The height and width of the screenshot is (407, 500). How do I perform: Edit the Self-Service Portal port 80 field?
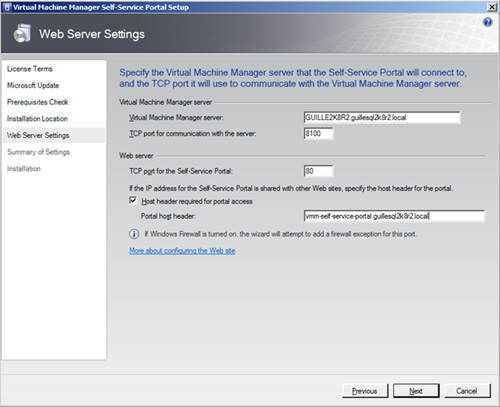318,171
